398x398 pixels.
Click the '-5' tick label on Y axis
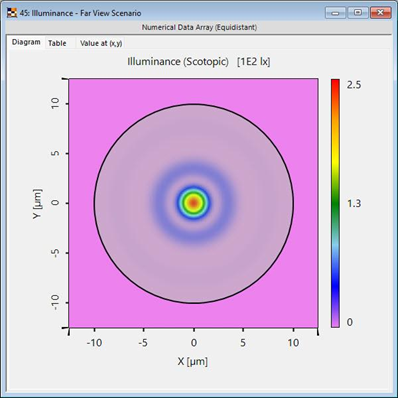(x=55, y=253)
